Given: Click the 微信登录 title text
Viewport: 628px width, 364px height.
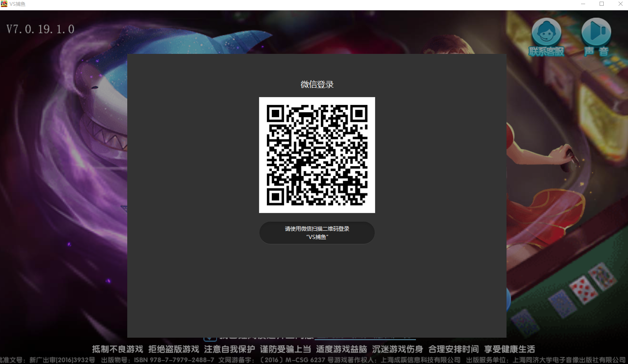Looking at the screenshot, I should pyautogui.click(x=317, y=84).
